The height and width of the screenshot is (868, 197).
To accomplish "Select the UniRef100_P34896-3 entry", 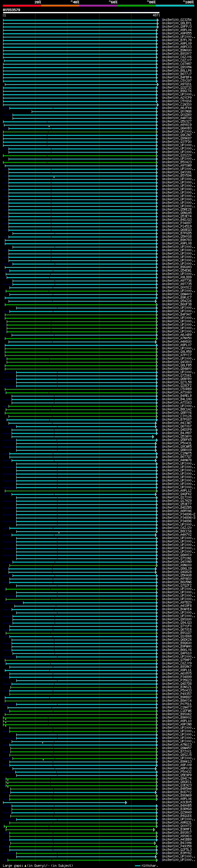I will click(179, 518).
